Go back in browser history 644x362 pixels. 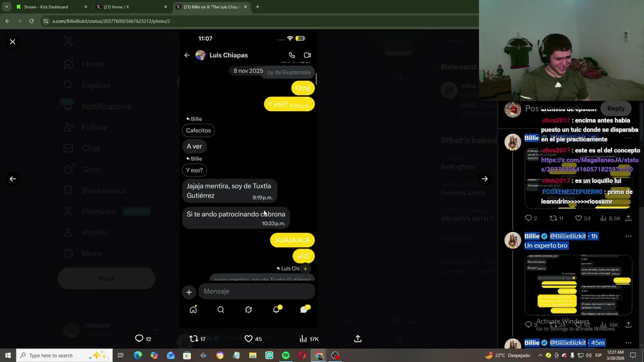pyautogui.click(x=7, y=21)
